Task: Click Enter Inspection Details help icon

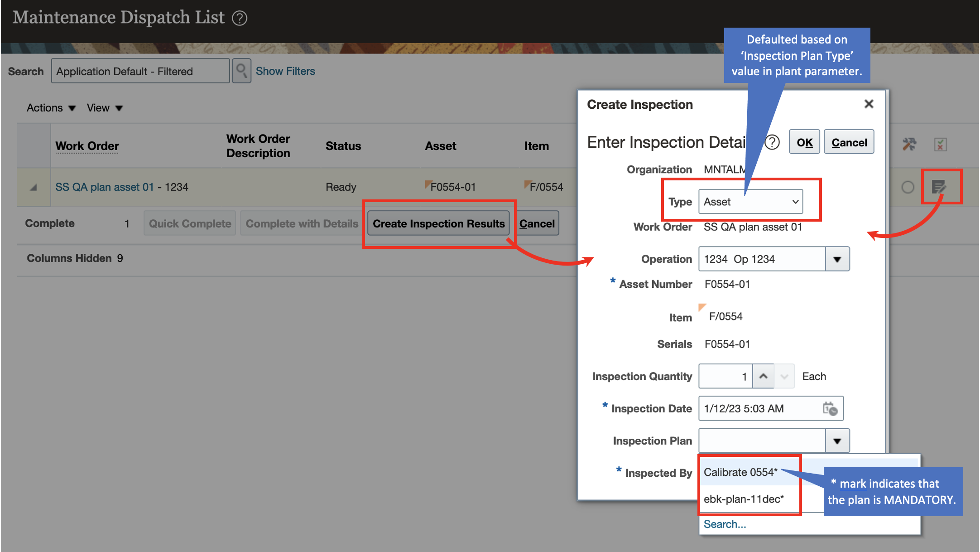Action: (772, 142)
